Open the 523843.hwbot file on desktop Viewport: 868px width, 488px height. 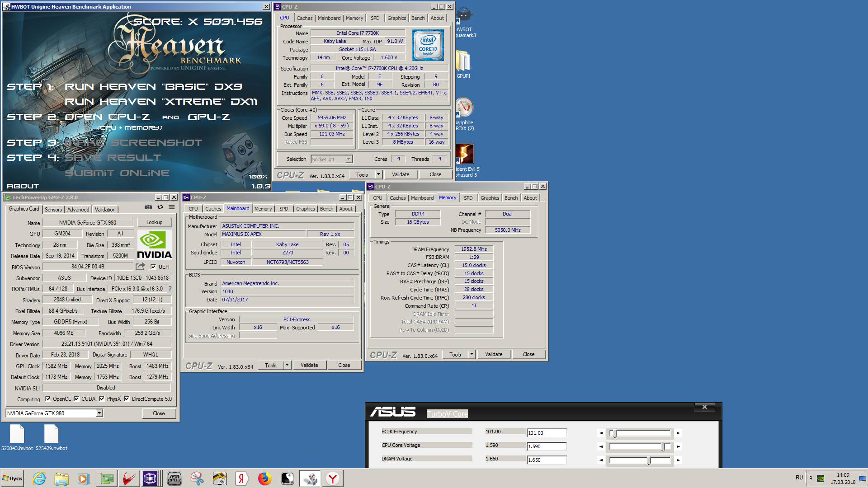point(17,437)
